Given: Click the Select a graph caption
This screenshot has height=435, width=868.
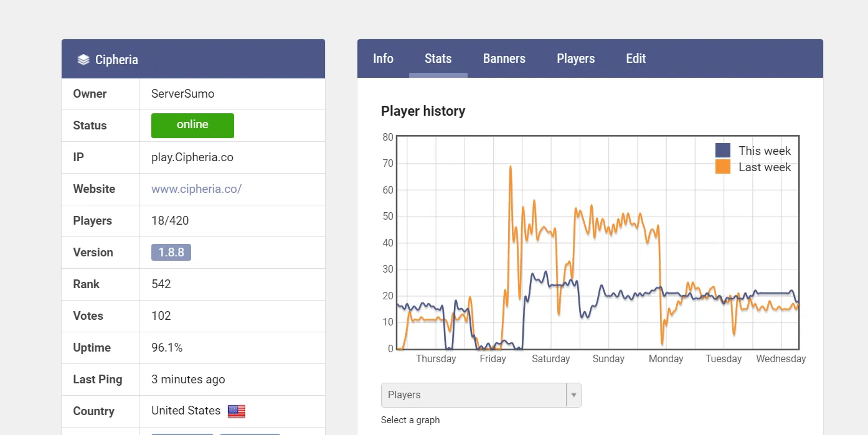Looking at the screenshot, I should [x=410, y=420].
